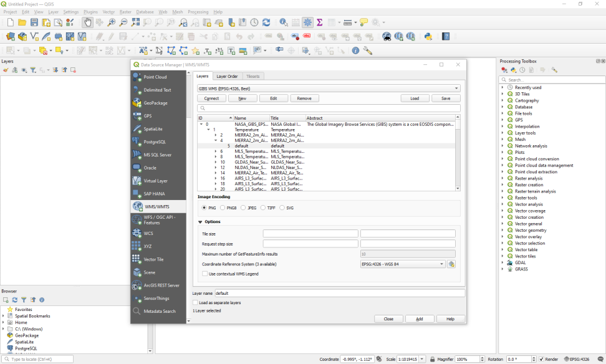Open the Raster menu
Image resolution: width=606 pixels, height=364 pixels.
click(125, 12)
